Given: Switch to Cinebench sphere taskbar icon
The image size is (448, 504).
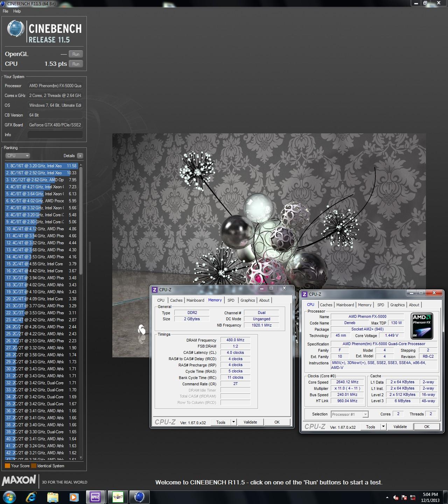Looking at the screenshot, I should point(140,497).
